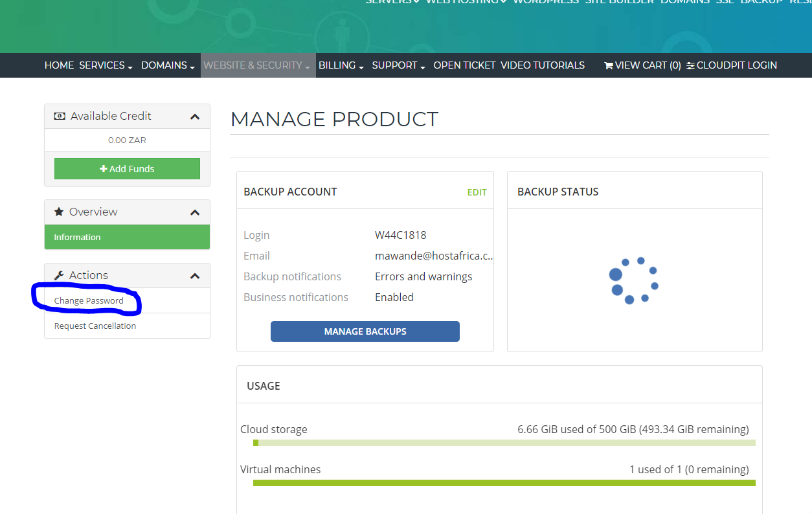Click the shopping cart icon in navbar

[609, 65]
